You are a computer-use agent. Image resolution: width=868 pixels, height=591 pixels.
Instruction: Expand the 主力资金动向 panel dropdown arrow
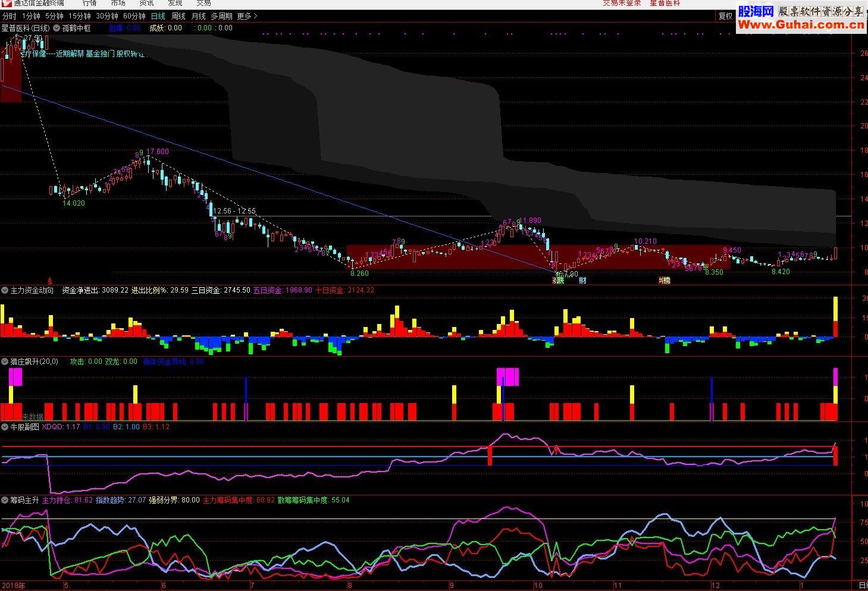(x=5, y=290)
